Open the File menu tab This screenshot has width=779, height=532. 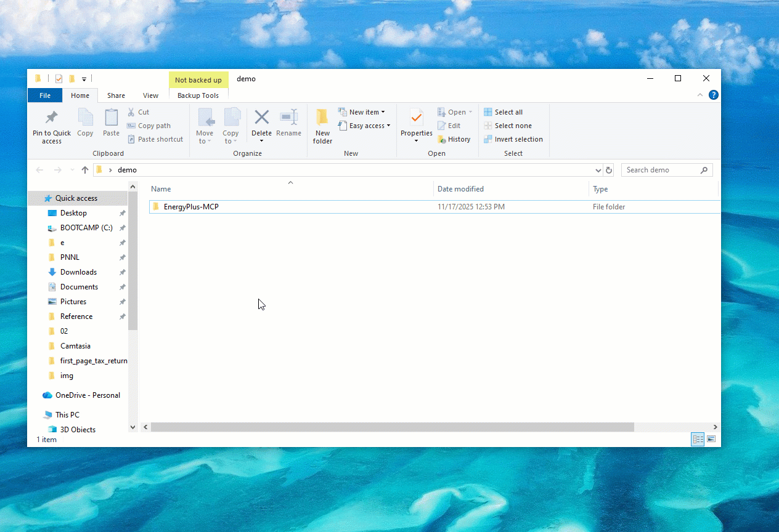coord(45,95)
